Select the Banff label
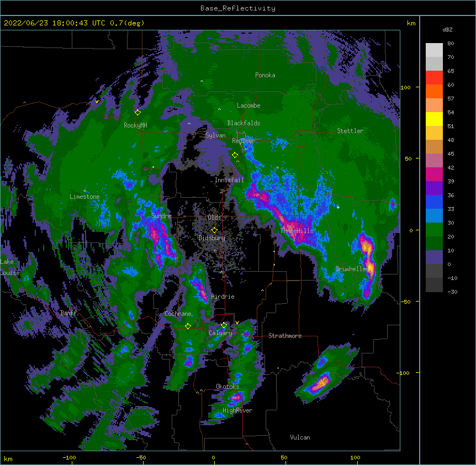476x465 pixels. 68,313
